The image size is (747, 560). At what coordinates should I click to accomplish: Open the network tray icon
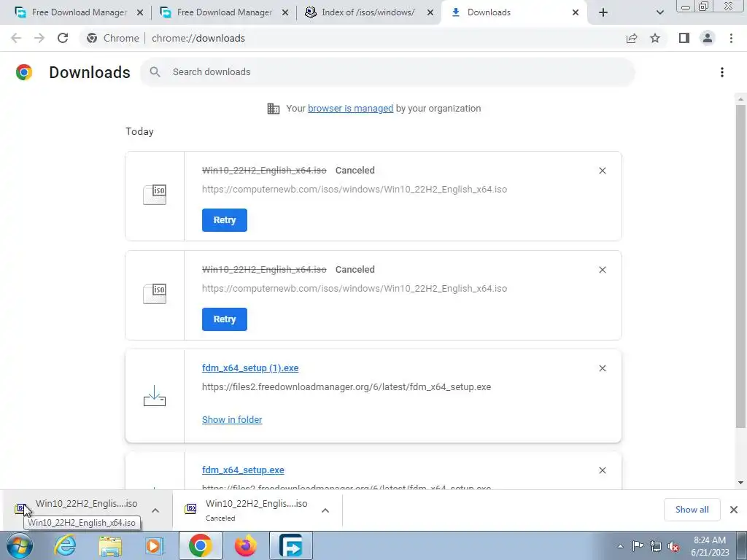tap(656, 546)
